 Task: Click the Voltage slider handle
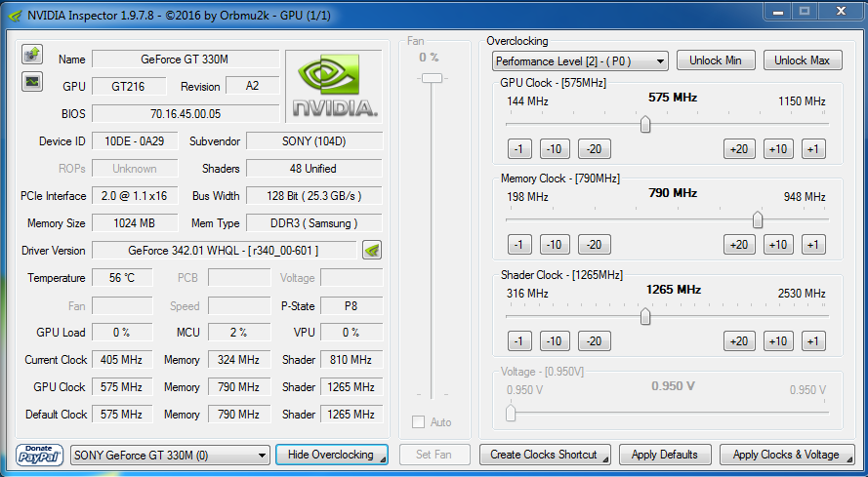pyautogui.click(x=511, y=413)
